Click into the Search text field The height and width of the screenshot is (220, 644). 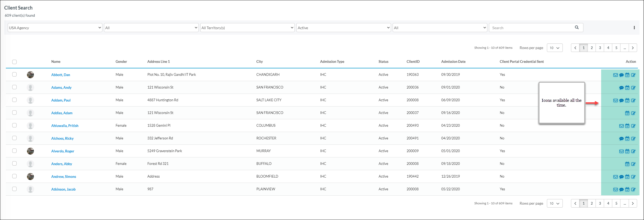pyautogui.click(x=532, y=28)
